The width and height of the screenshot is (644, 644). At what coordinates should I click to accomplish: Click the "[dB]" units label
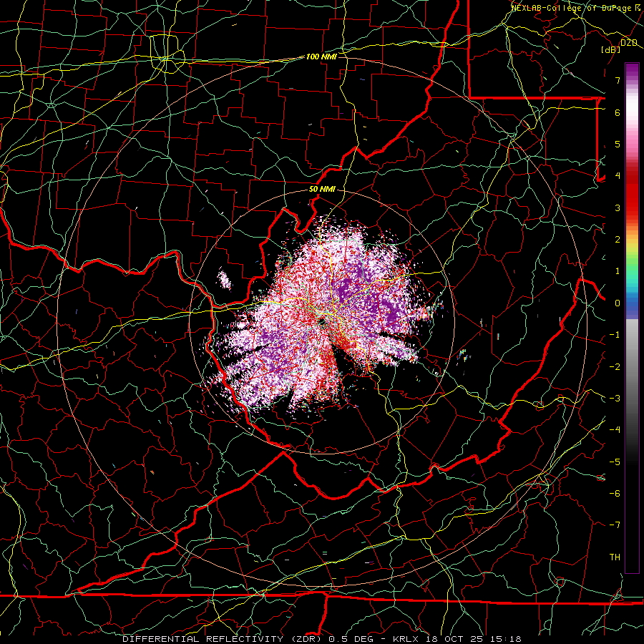(x=611, y=49)
